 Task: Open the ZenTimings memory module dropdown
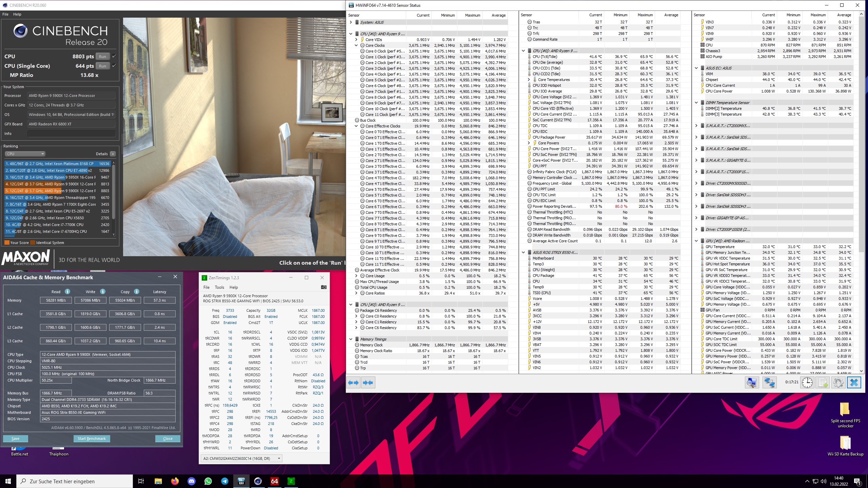click(241, 459)
